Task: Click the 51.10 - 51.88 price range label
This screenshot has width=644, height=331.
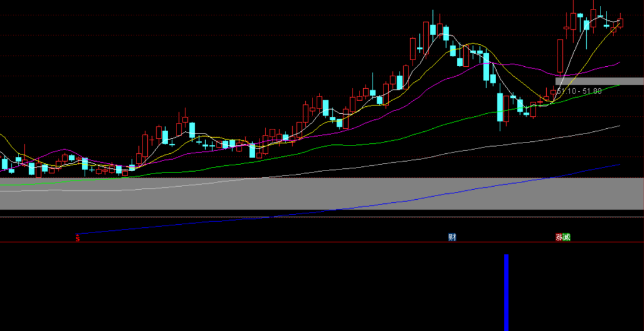Action: tap(580, 91)
